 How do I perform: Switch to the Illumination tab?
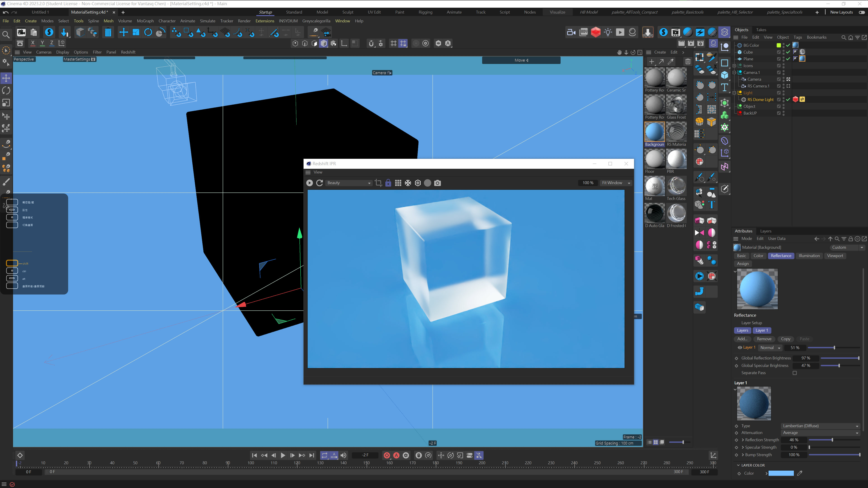click(809, 256)
